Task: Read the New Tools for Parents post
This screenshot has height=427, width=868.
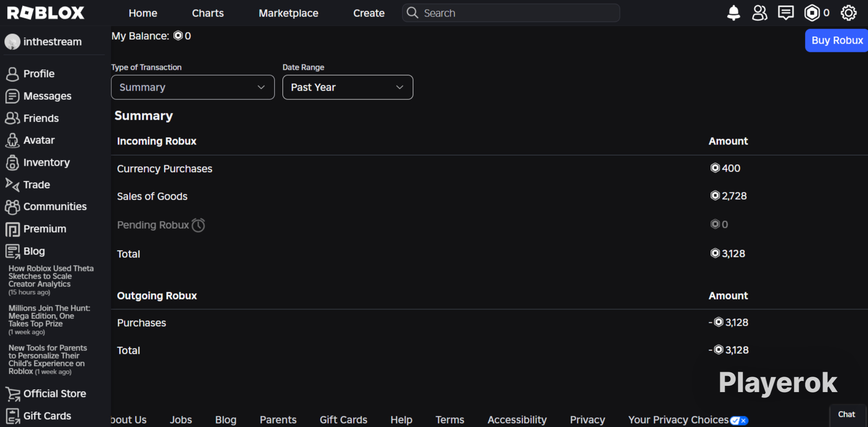Action: (x=47, y=360)
